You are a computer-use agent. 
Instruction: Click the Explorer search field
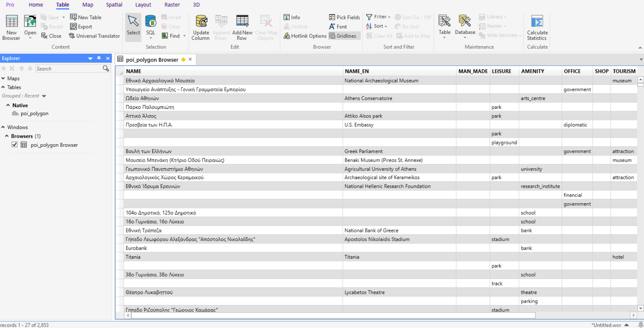pos(68,69)
